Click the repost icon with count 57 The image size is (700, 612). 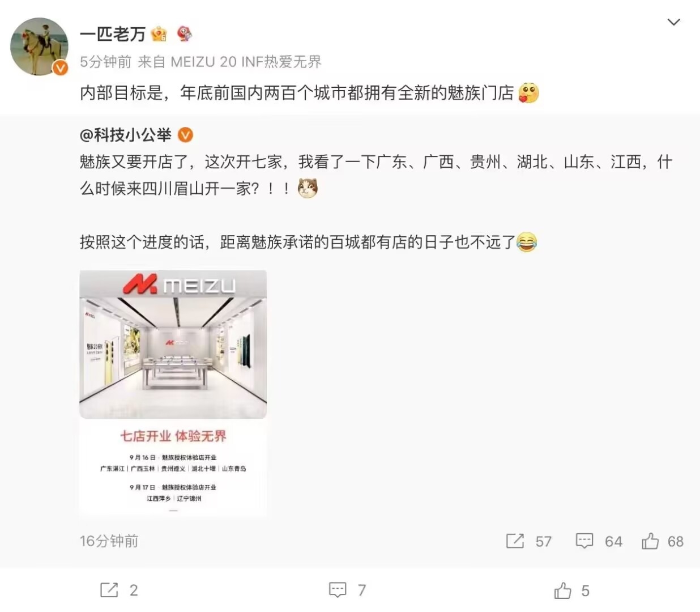point(515,541)
